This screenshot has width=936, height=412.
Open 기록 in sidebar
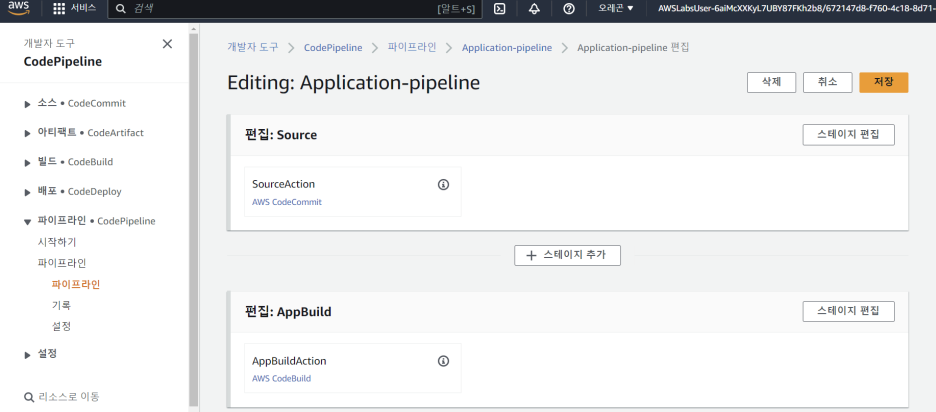pos(61,305)
